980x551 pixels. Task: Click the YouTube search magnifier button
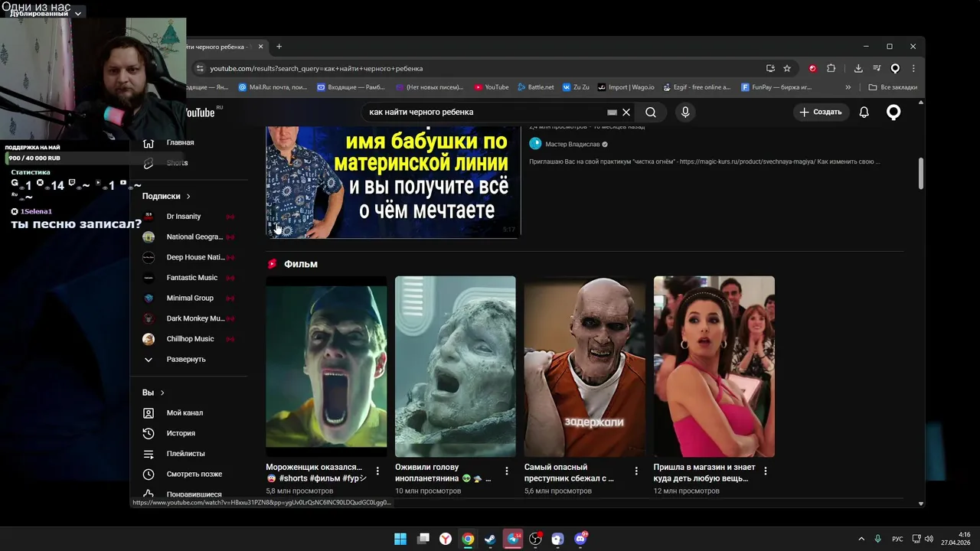click(651, 112)
